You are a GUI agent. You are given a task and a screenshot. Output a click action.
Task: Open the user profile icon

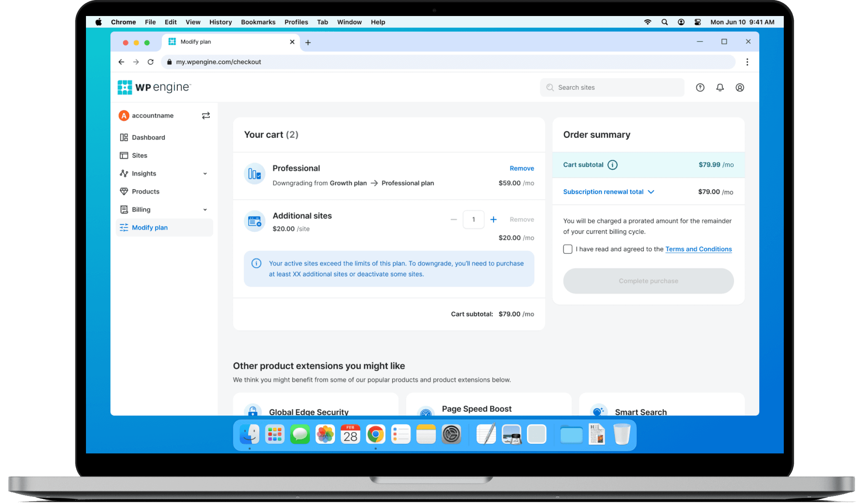click(740, 87)
